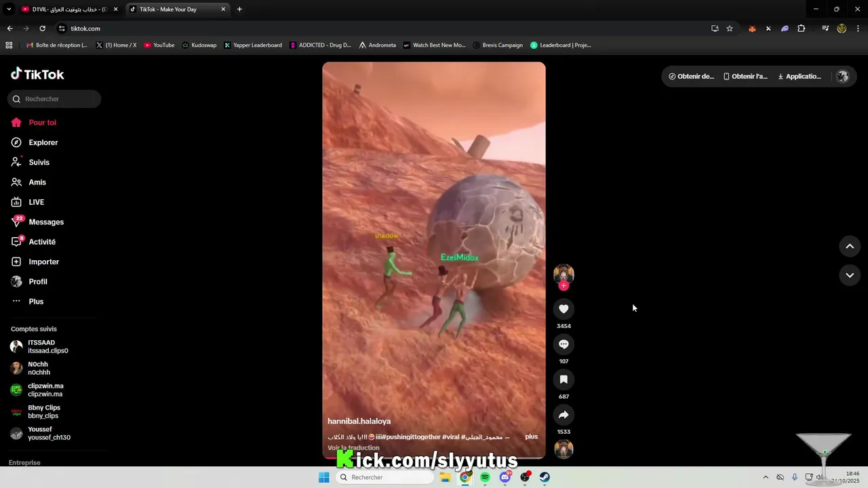Click the Obtenir de... coins button
The height and width of the screenshot is (488, 868).
(x=691, y=77)
